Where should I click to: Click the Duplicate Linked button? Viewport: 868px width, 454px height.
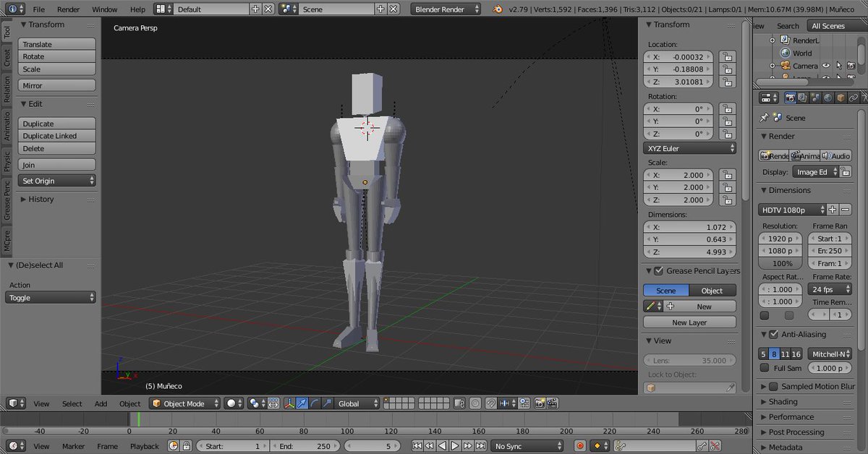click(x=57, y=136)
